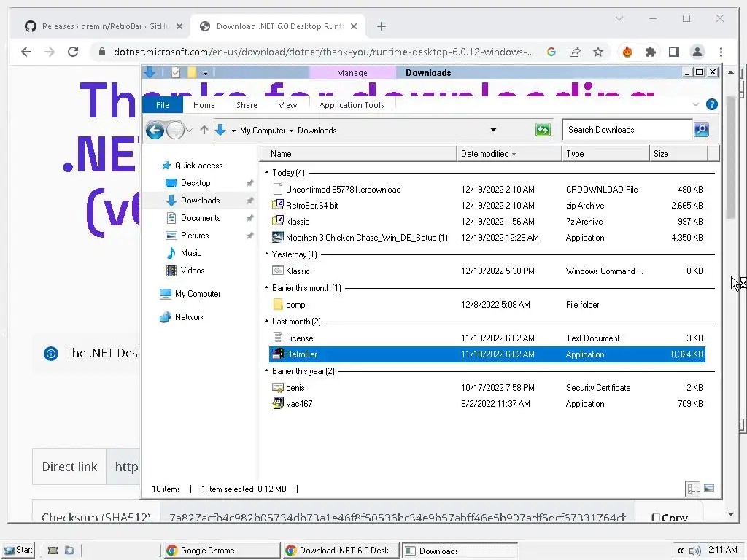
Task: Expand the ribbon with the chevron
Action: click(695, 104)
